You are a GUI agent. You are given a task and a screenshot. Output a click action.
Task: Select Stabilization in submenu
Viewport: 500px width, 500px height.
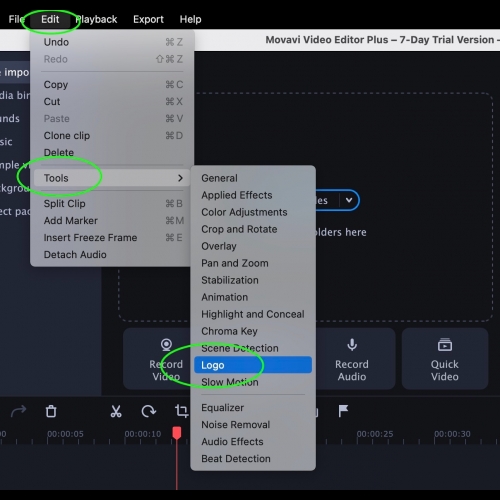253,280
